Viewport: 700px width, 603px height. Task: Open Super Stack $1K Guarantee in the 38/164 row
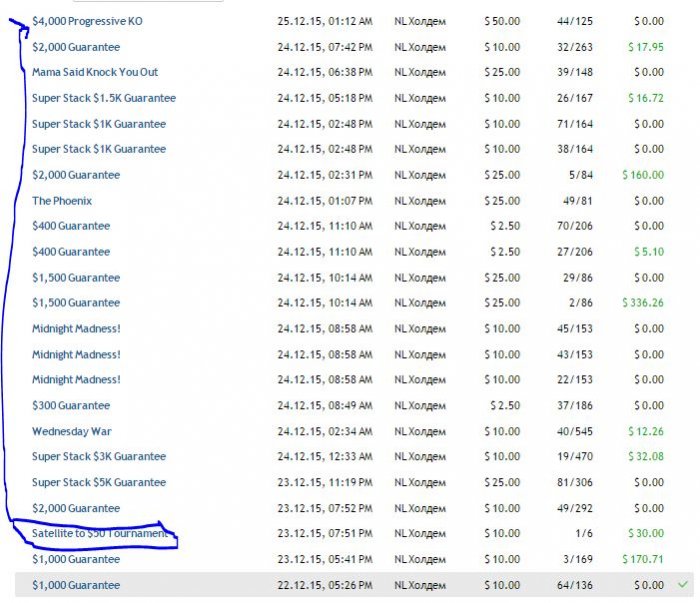99,149
